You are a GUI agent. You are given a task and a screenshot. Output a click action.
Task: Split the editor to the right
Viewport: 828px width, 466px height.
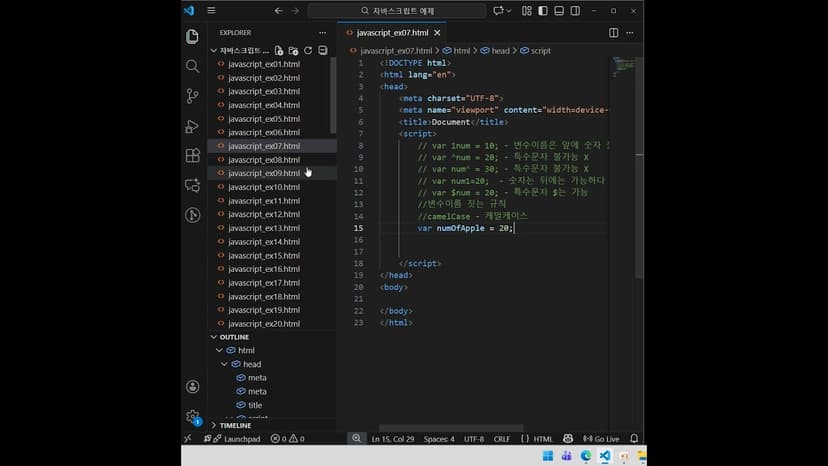coord(614,33)
